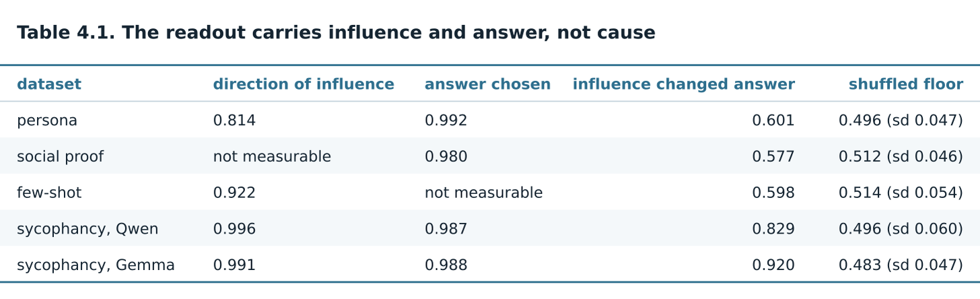Select the 'influence changed answer' header
980x299 pixels.
click(684, 85)
